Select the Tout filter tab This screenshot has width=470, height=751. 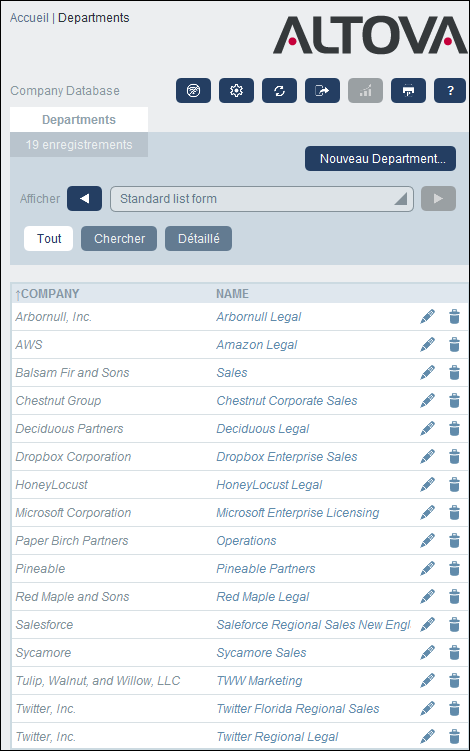(48, 239)
